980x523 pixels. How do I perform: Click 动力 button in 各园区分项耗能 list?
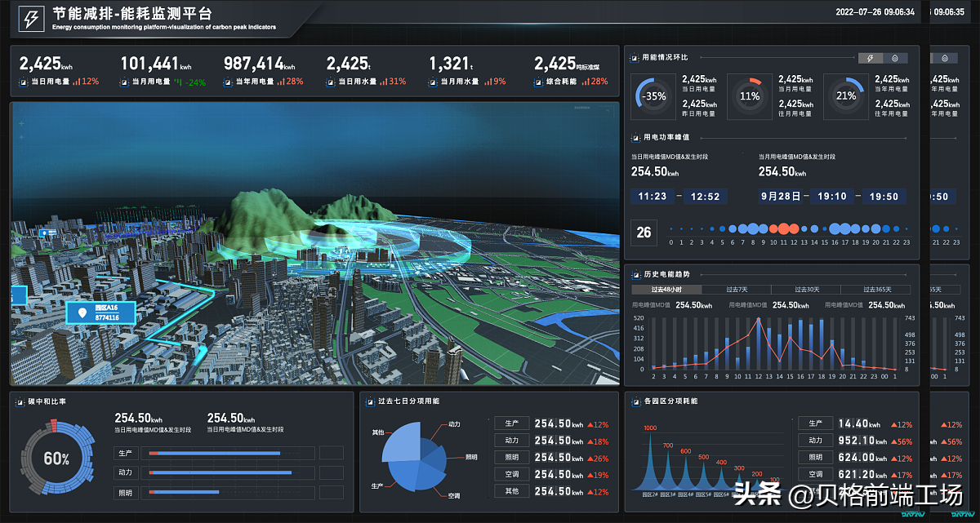tap(815, 441)
